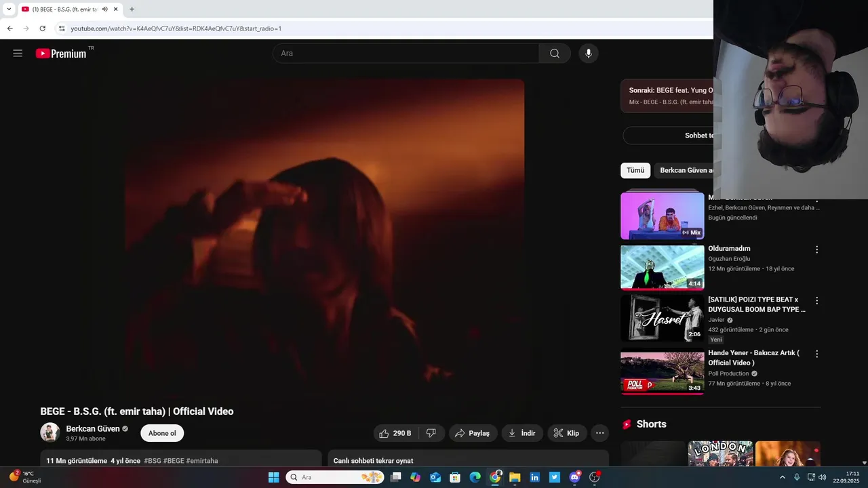Play the POIZI TYPE BEAT Hasret thumbnail
The image size is (868, 488).
tap(663, 318)
